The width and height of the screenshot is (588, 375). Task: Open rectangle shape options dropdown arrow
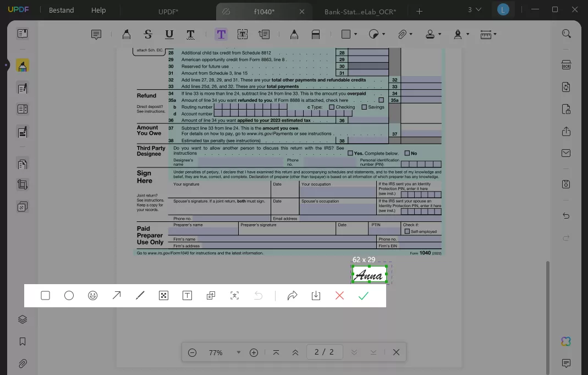pos(355,35)
